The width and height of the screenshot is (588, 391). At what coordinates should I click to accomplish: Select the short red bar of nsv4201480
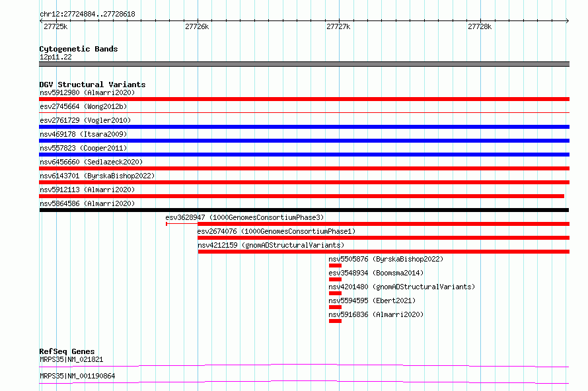pyautogui.click(x=335, y=293)
